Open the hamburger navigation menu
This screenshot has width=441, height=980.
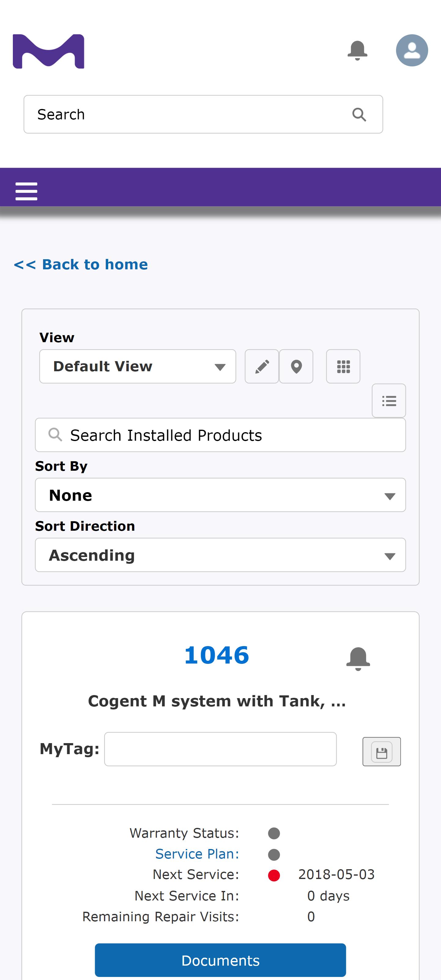26,191
